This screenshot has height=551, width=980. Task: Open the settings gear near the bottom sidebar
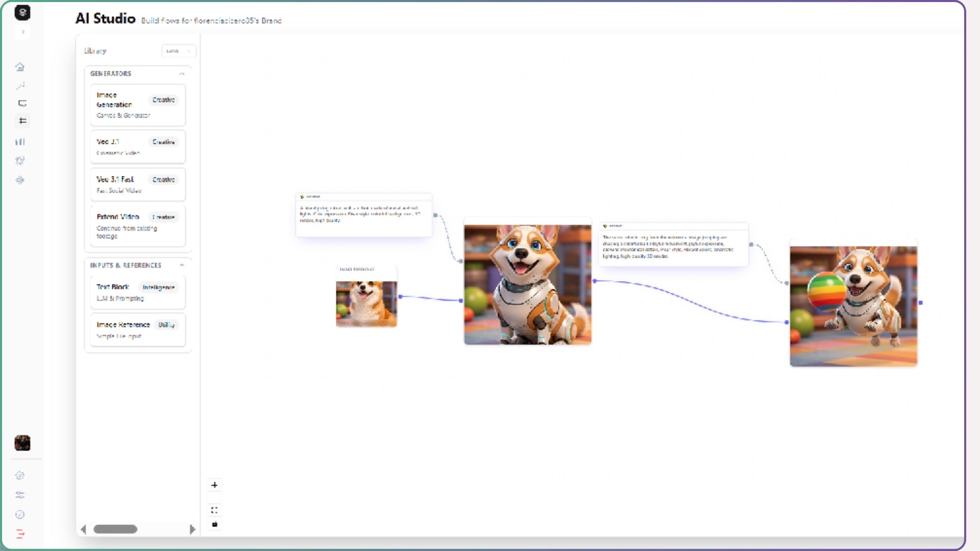(x=20, y=475)
